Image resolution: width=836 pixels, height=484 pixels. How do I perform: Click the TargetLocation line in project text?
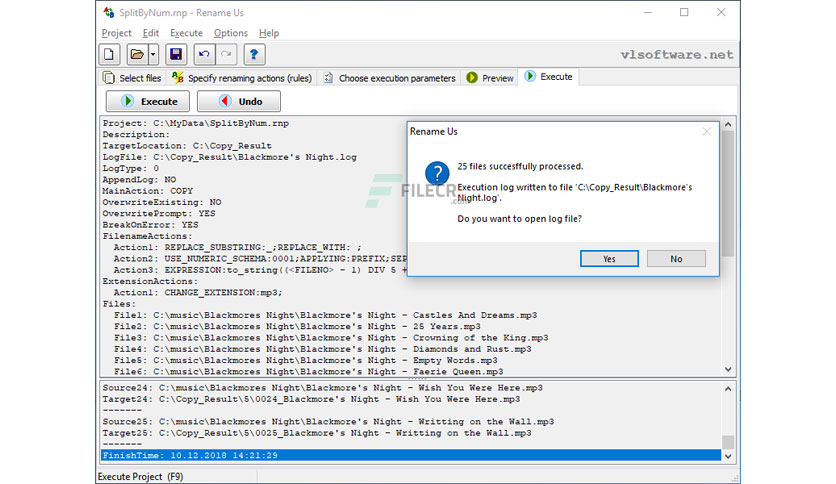coord(187,146)
